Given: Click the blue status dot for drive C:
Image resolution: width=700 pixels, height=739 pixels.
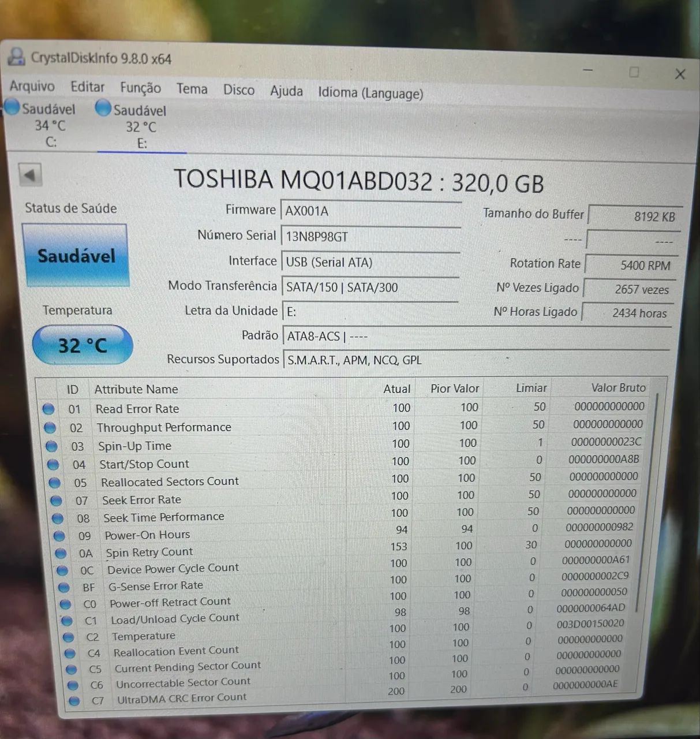Looking at the screenshot, I should pyautogui.click(x=12, y=107).
